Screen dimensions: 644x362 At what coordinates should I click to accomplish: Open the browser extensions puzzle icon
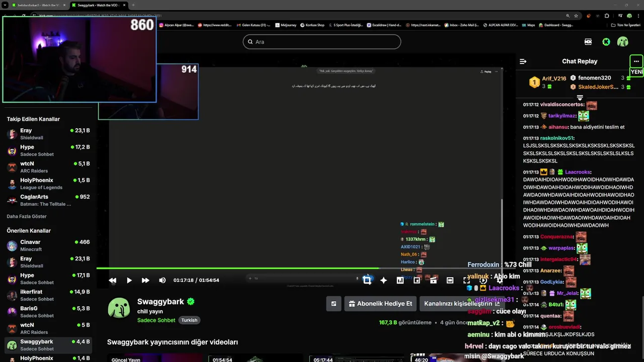(x=607, y=16)
